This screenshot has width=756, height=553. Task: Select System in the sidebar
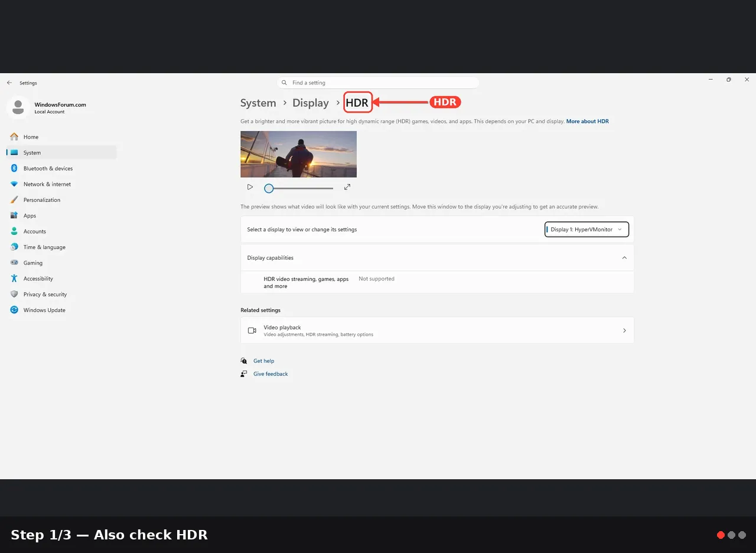(61, 152)
